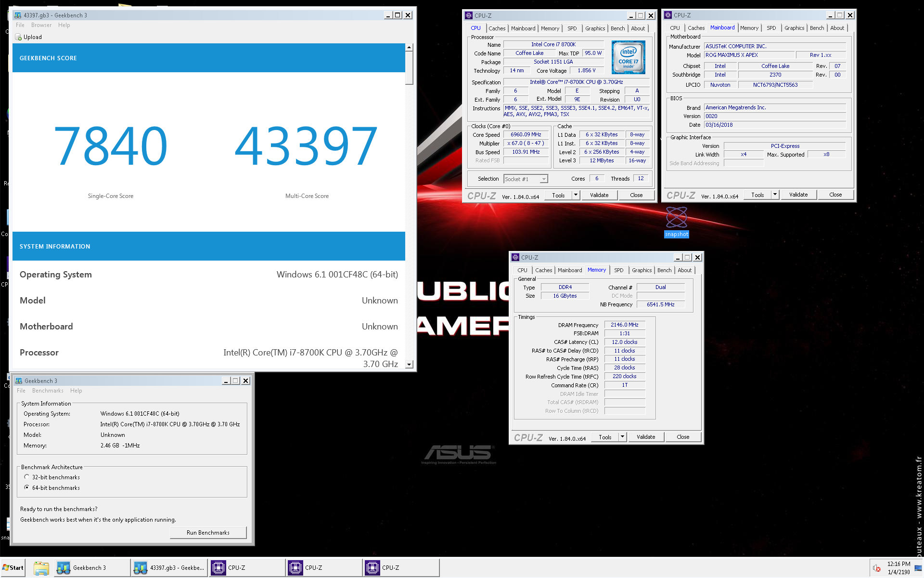Viewport: 924px width, 578px height.
Task: Expand Tools dropdown arrow in CPU-Z CPU window
Action: coord(576,195)
